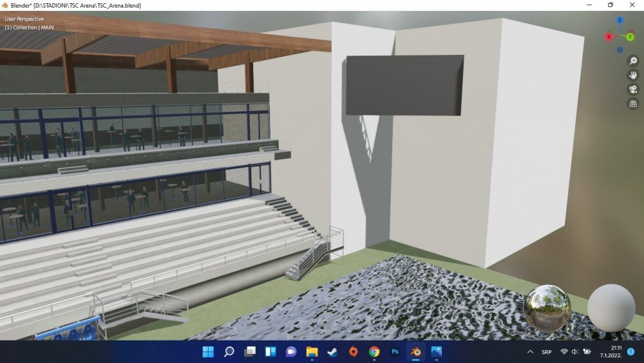This screenshot has height=363, width=644.
Task: Snap view to red X axis
Action: click(609, 37)
